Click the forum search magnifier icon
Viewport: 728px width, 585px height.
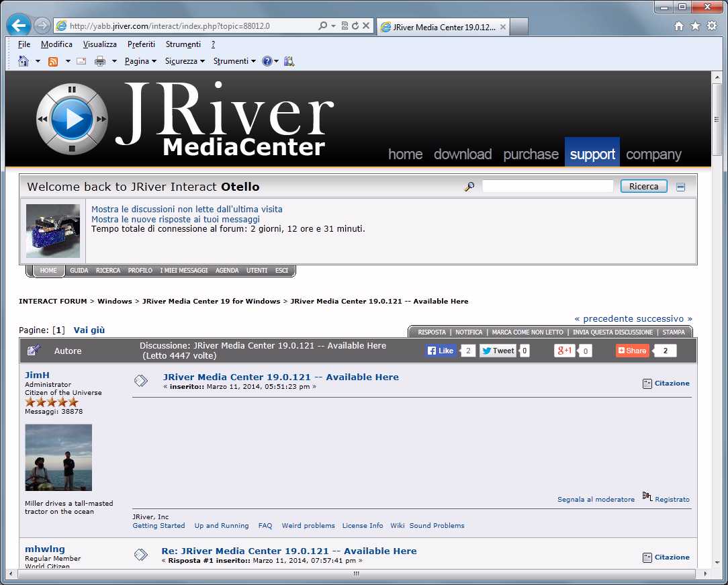[469, 187]
